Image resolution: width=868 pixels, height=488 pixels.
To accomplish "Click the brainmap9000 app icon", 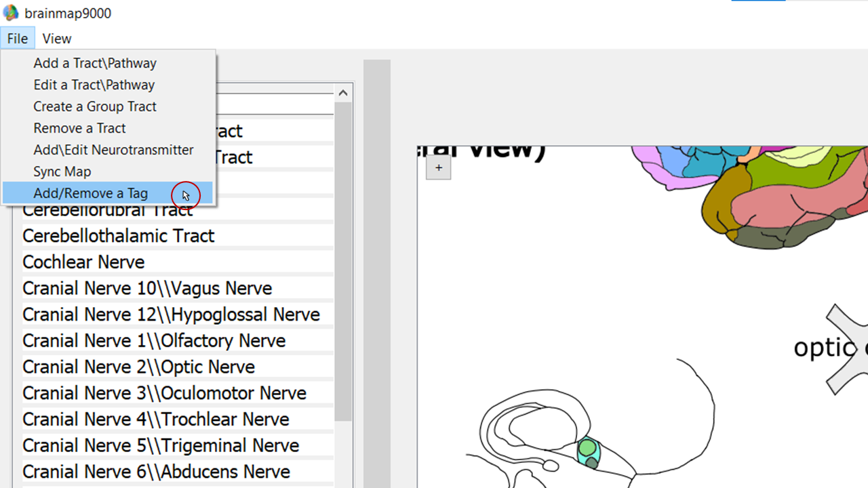I will (11, 13).
